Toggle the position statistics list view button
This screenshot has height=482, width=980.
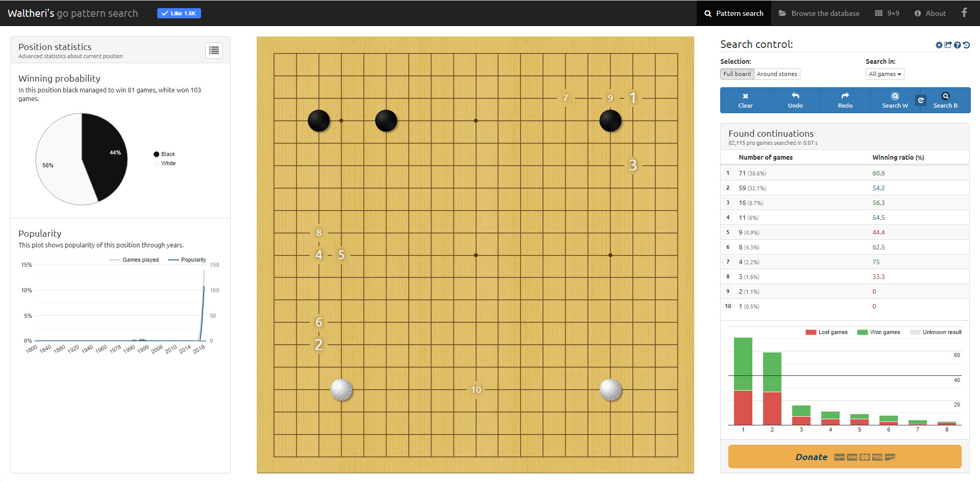pyautogui.click(x=214, y=50)
